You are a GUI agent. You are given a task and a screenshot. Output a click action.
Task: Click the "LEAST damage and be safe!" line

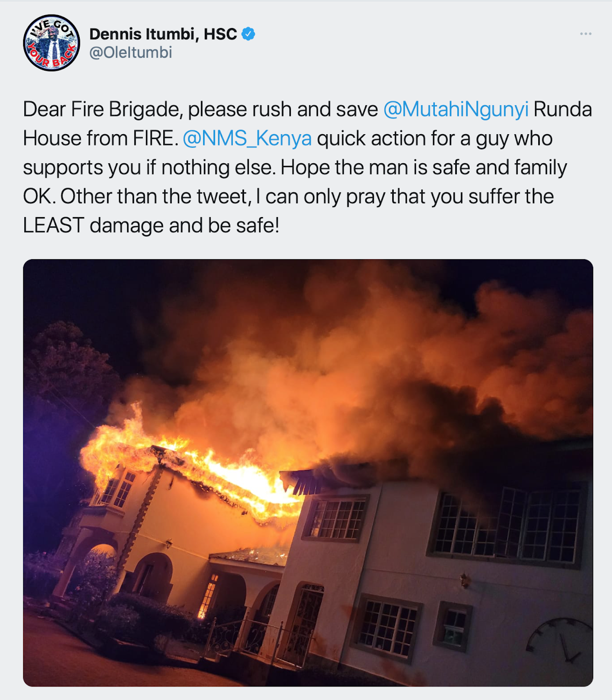click(x=151, y=226)
